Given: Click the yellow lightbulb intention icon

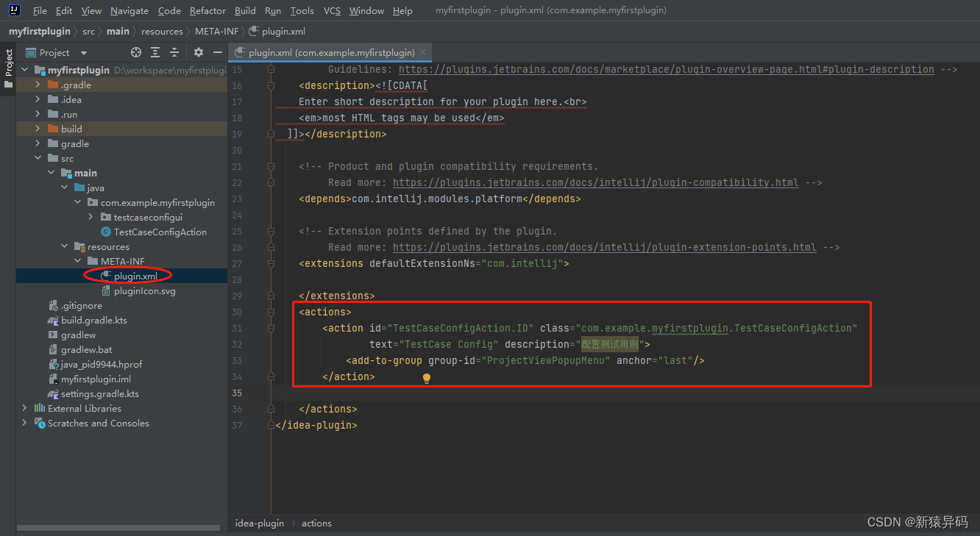Looking at the screenshot, I should click(x=426, y=378).
